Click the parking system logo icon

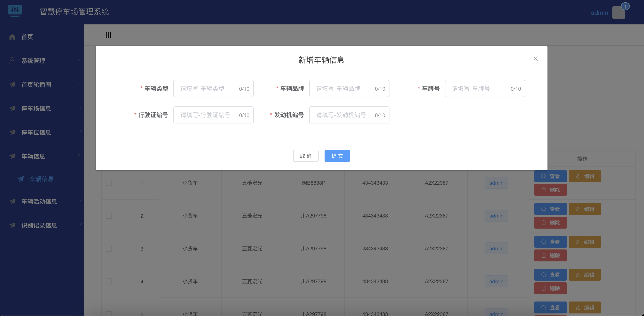[x=15, y=11]
